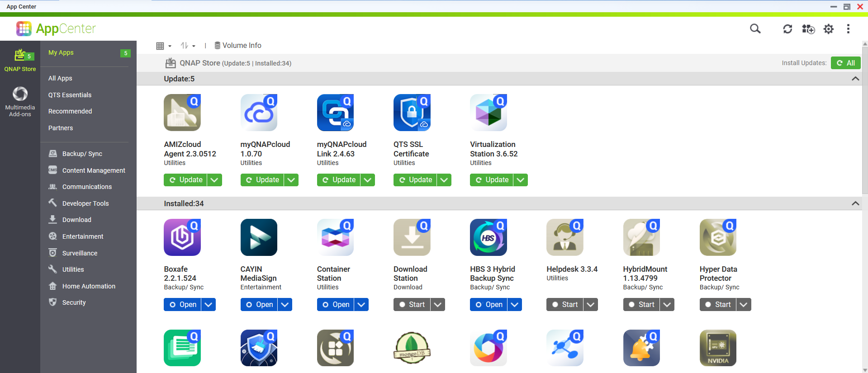Viewport: 868px width, 373px height.
Task: Update AMIZcloud Agent
Action: (185, 180)
